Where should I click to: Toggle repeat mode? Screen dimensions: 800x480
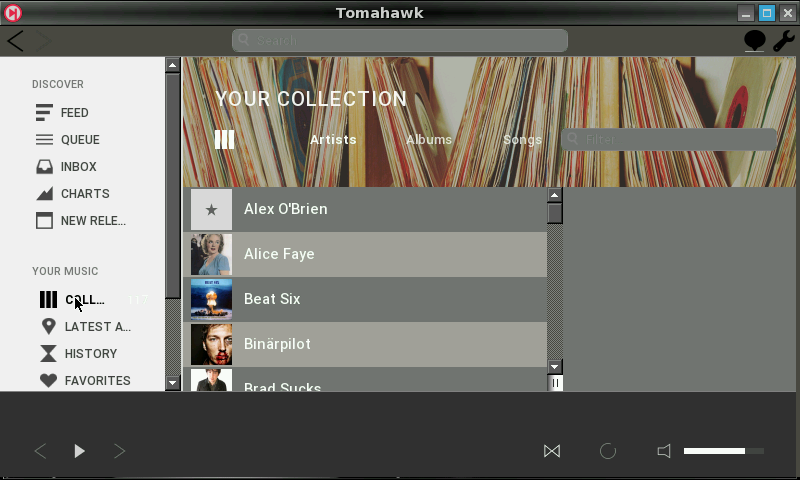click(608, 451)
